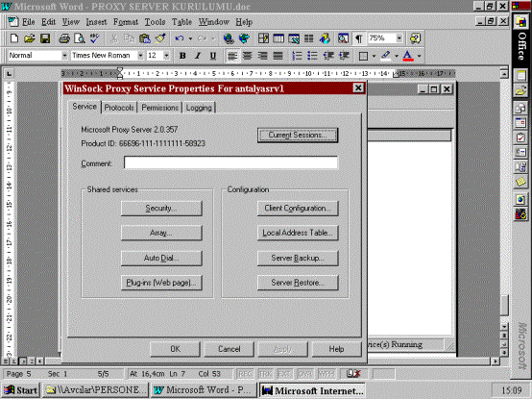Show the Web toolbar

pyautogui.click(x=244, y=38)
